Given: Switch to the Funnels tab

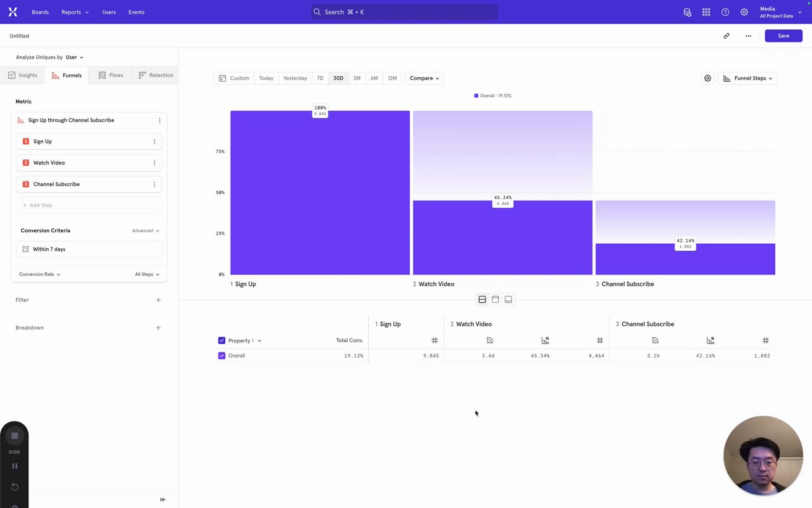Looking at the screenshot, I should pos(67,75).
